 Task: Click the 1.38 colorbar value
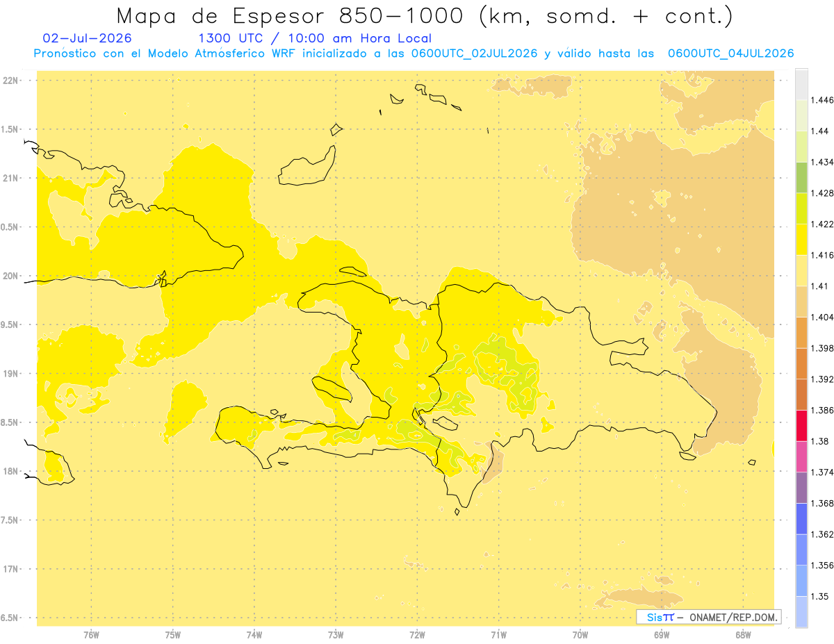pos(820,441)
